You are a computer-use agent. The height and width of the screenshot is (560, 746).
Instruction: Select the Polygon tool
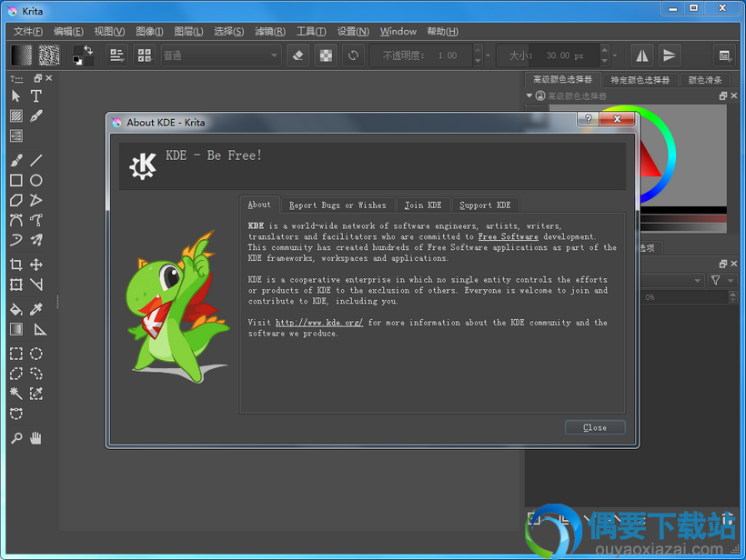coord(16,200)
